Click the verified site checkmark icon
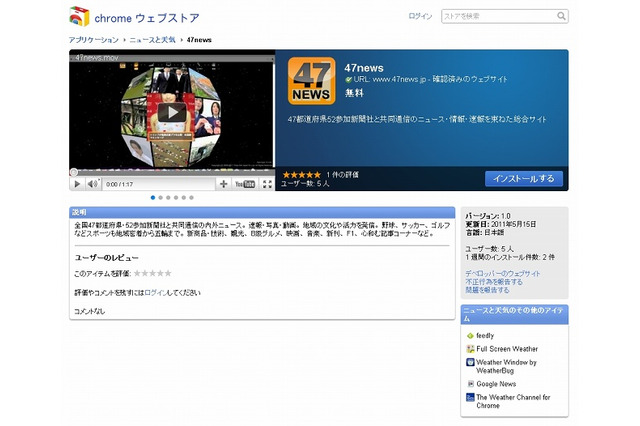Image resolution: width=640 pixels, height=426 pixels. pyautogui.click(x=349, y=79)
